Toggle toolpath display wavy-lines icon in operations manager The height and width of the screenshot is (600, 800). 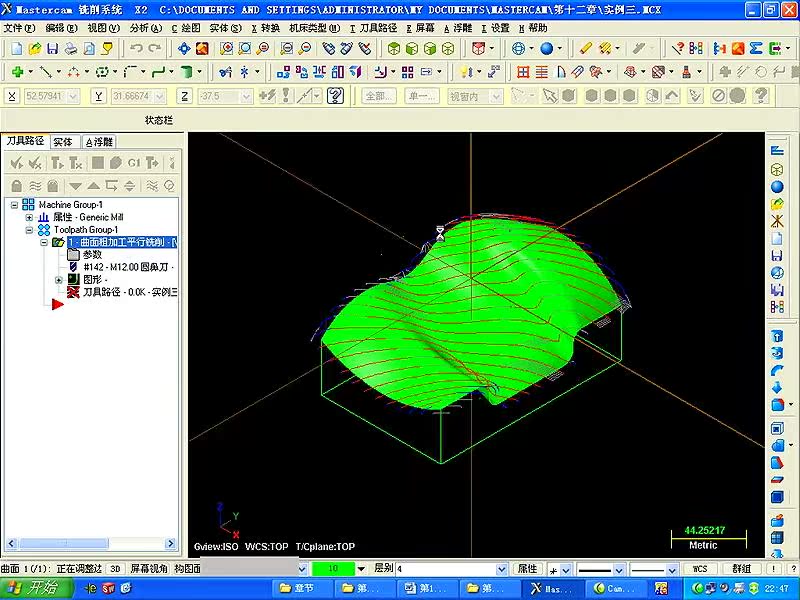coord(35,186)
